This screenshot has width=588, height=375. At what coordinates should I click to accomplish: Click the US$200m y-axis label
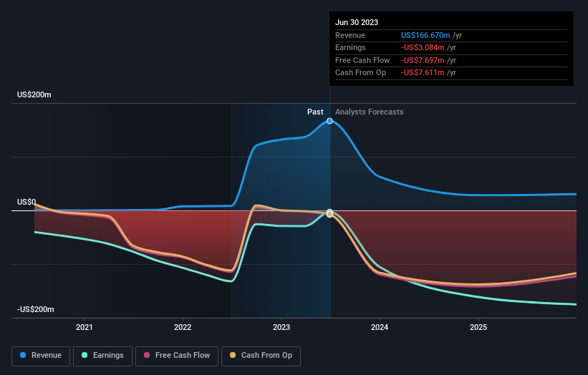[x=34, y=94]
